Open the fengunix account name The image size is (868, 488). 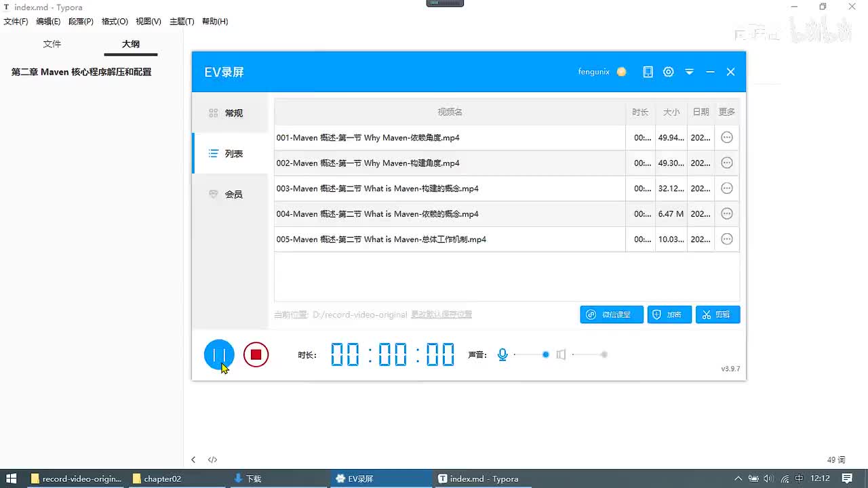(594, 72)
